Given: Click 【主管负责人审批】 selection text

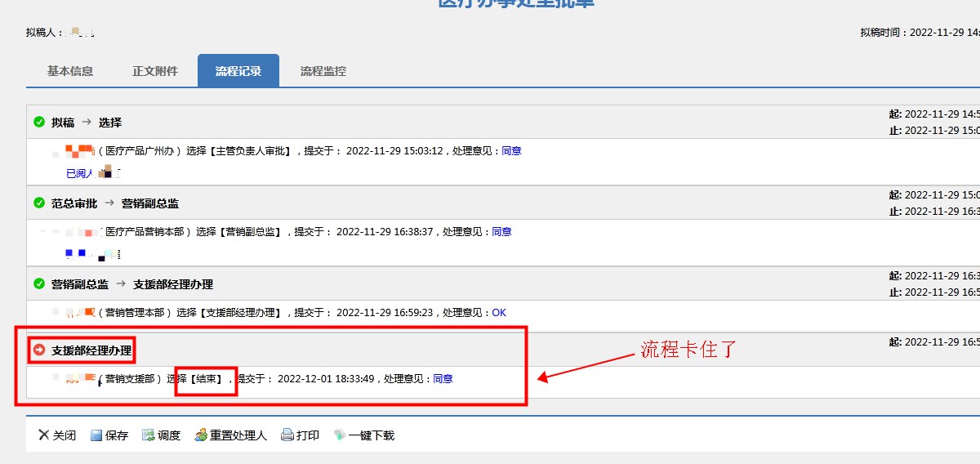Looking at the screenshot, I should pos(251,151).
